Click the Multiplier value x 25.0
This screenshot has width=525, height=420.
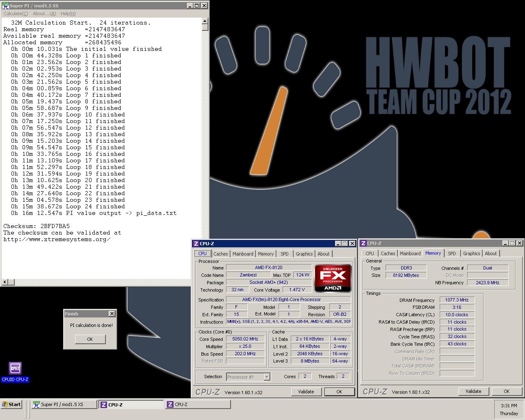coord(245,347)
